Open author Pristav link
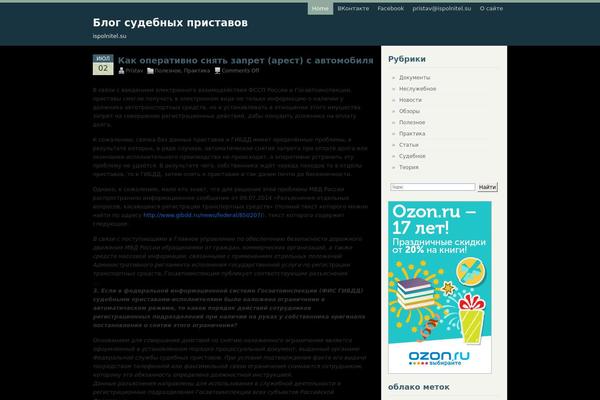The width and height of the screenshot is (600, 400). point(134,71)
